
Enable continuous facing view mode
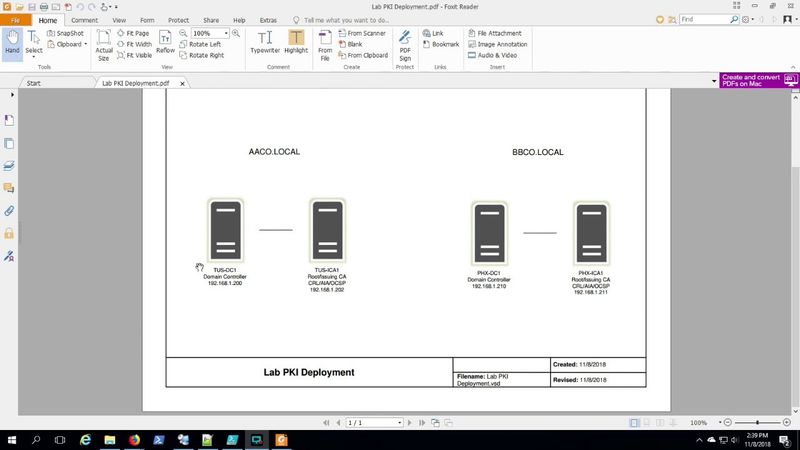(673, 422)
